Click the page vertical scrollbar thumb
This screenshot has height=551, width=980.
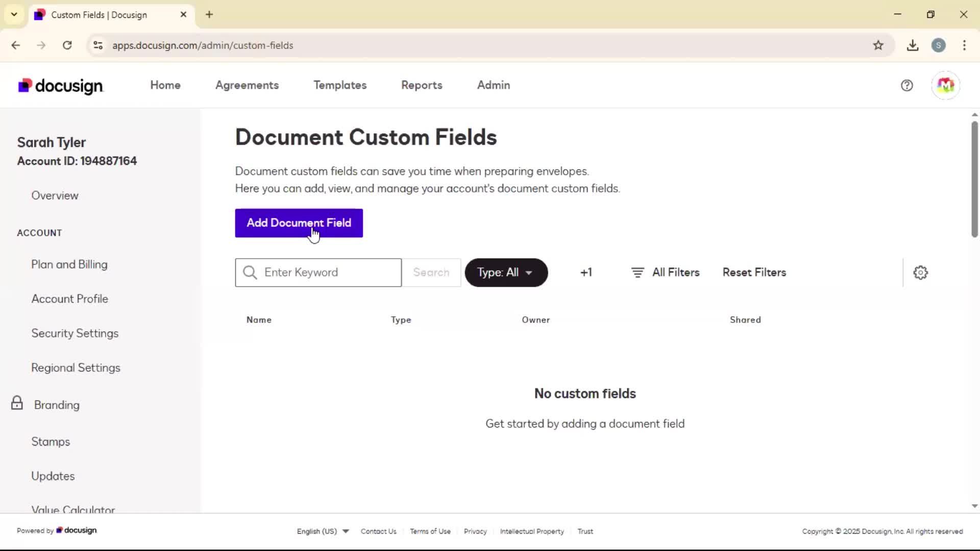point(974,179)
